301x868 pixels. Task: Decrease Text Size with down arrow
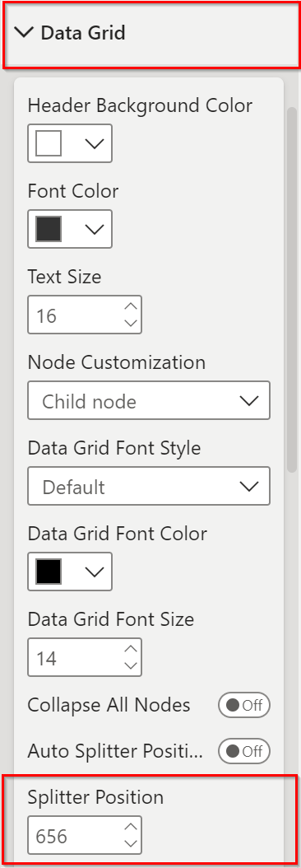point(131,323)
